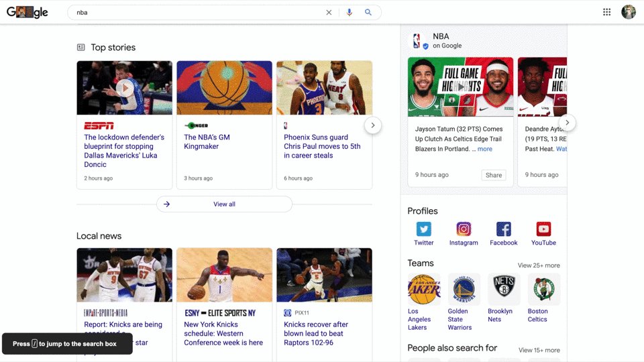Open the Google apps grid

(606, 12)
